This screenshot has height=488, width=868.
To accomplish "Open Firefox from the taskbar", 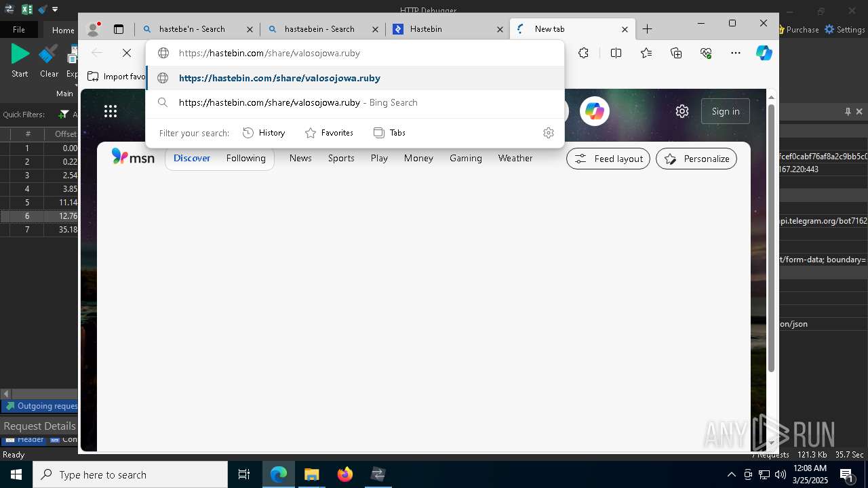I will click(344, 474).
